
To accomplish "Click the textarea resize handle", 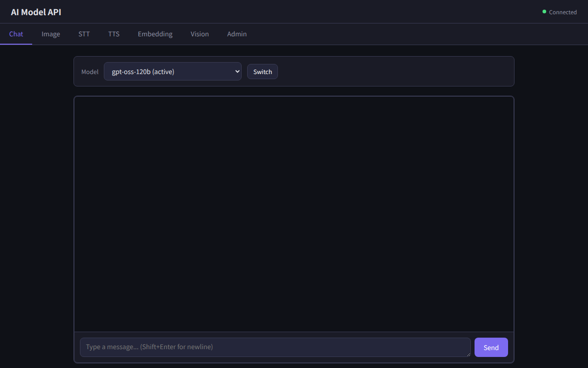I will coord(469,355).
